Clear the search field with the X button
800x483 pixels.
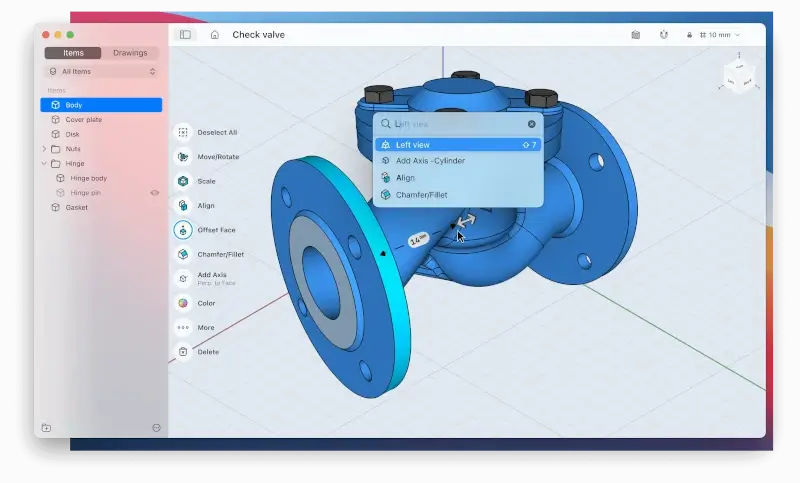[x=532, y=124]
